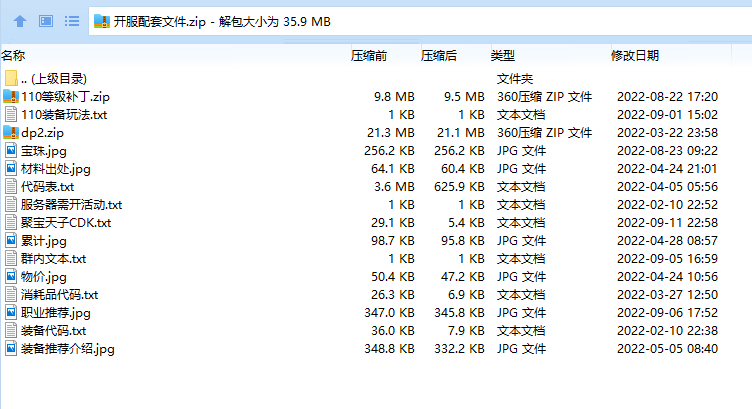This screenshot has height=409, width=752.
Task: Select the 装备推荐介绍.jpg file
Action: 67,349
